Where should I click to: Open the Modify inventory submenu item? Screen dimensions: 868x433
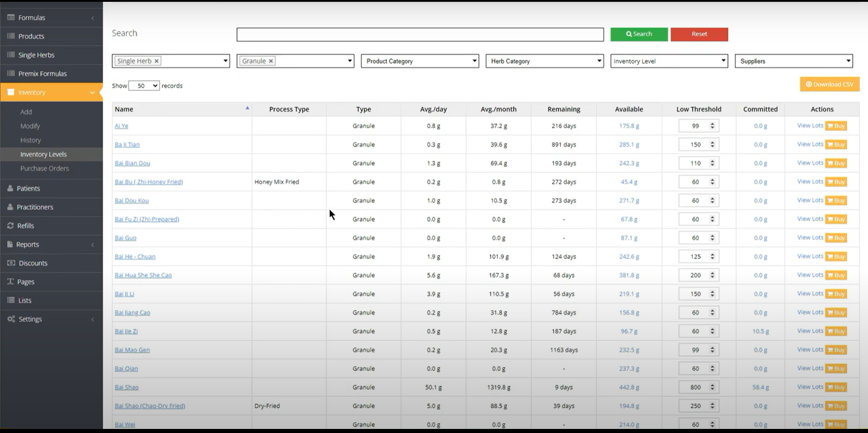[x=30, y=126]
